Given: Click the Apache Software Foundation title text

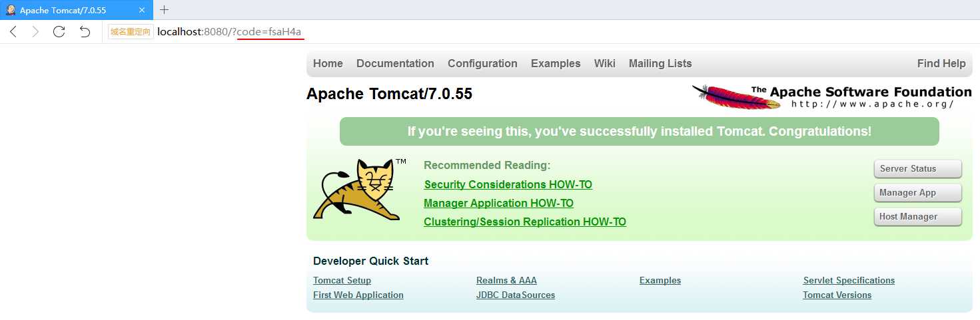Looking at the screenshot, I should (x=861, y=92).
